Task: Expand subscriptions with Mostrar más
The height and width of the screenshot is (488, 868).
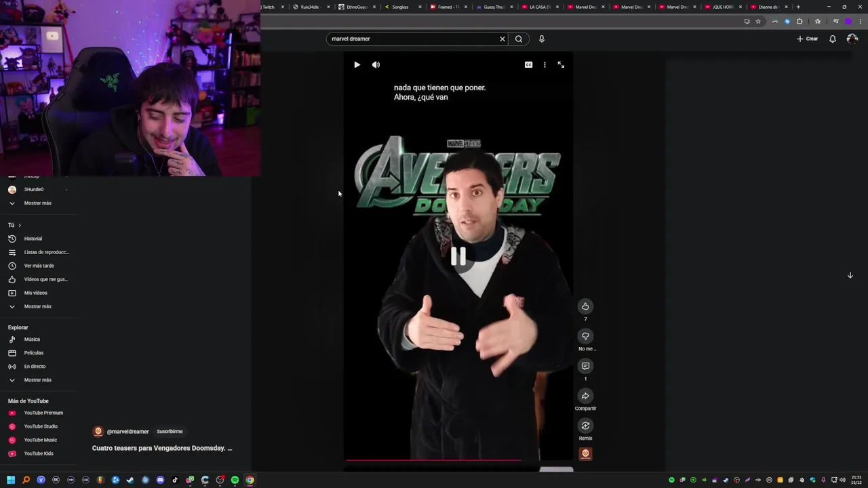Action: 37,203
